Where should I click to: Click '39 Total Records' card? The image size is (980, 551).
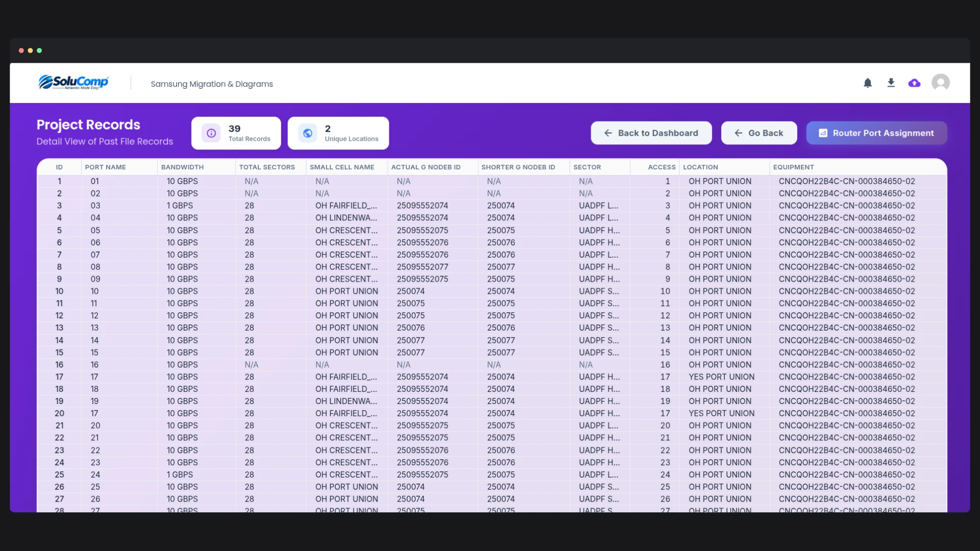236,133
